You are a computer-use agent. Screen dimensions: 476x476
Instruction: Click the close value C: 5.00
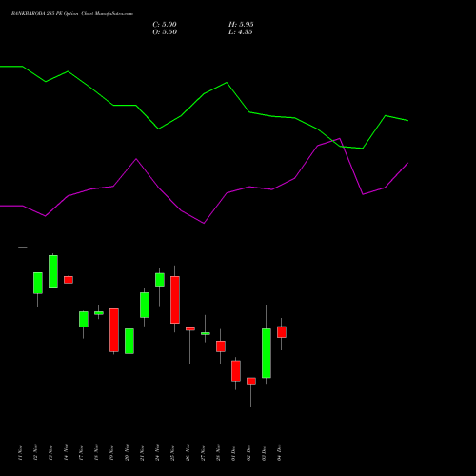[165, 25]
